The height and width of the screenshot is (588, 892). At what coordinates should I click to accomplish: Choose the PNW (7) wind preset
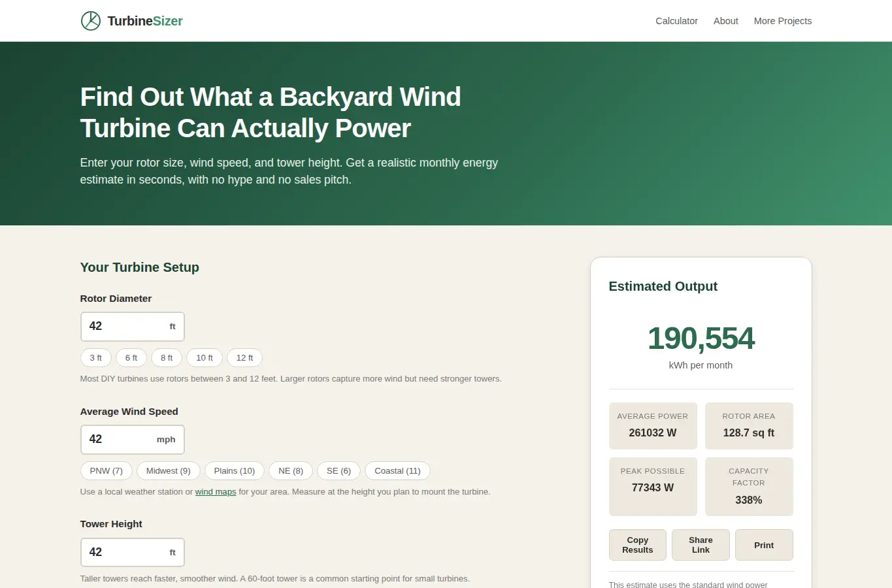tap(107, 471)
